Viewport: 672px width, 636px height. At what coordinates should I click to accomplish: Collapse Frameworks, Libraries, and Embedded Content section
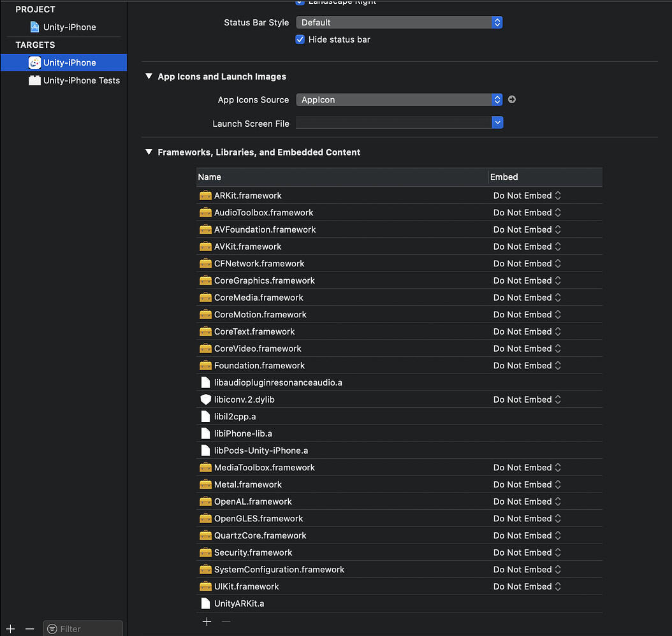coord(149,152)
